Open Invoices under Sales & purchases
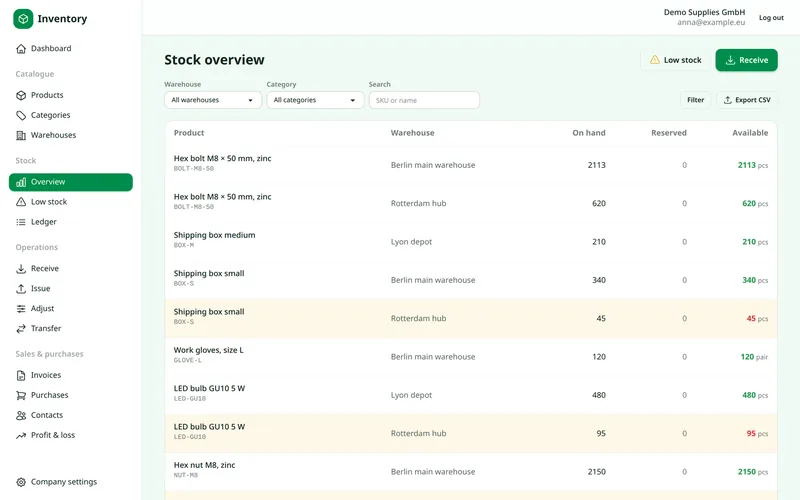This screenshot has height=500, width=800. point(71,376)
